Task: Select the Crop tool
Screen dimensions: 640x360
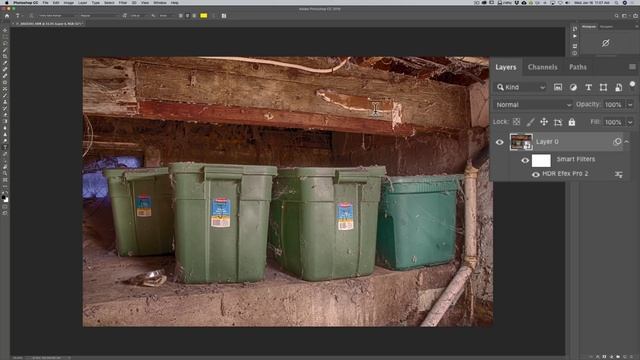Action: pyautogui.click(x=5, y=56)
